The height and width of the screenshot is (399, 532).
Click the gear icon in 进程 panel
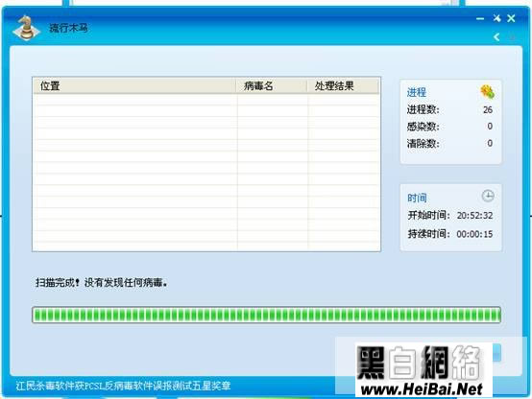487,92
